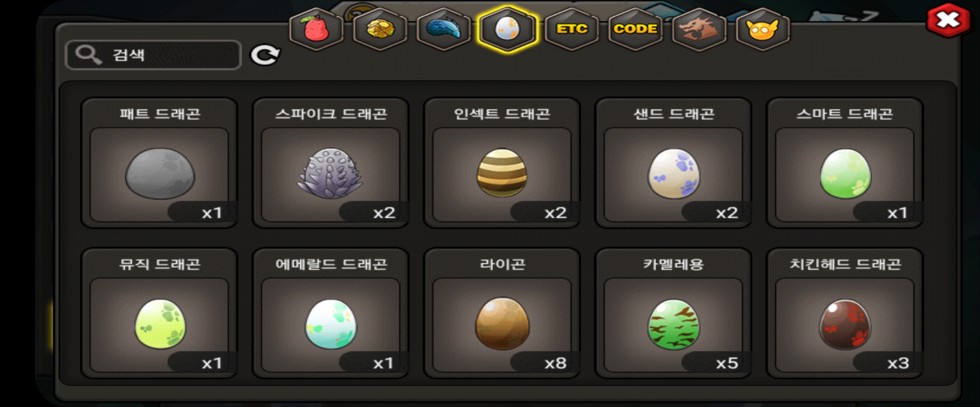Select the 샌드 드래곤 egg card
This screenshot has width=980, height=407.
pos(673,163)
